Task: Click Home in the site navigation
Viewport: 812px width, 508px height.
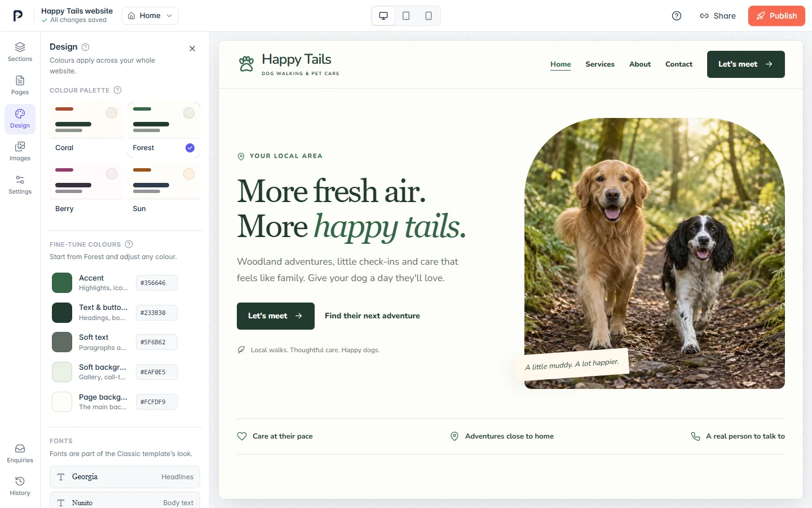Action: (x=561, y=64)
